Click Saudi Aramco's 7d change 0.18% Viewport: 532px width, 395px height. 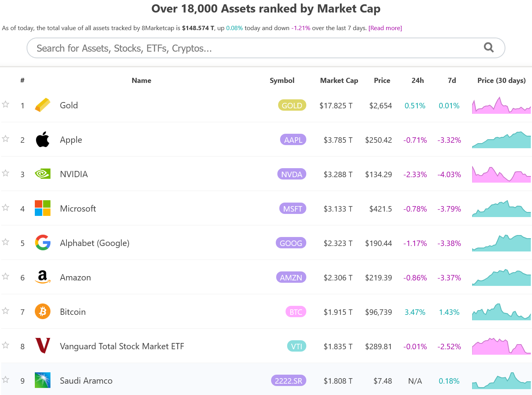point(449,381)
